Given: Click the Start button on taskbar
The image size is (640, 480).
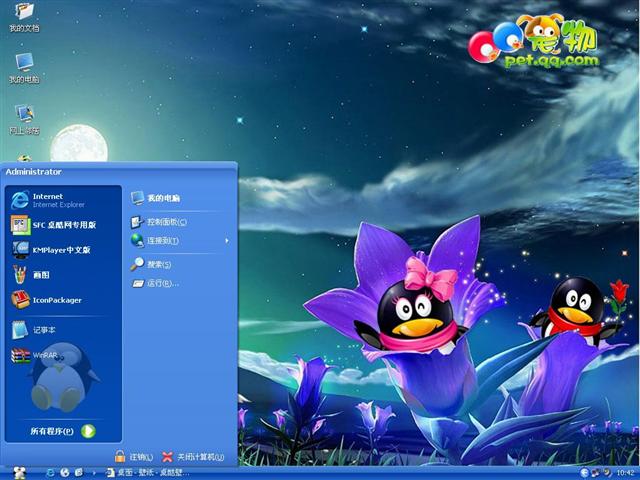Looking at the screenshot, I should click(x=19, y=473).
